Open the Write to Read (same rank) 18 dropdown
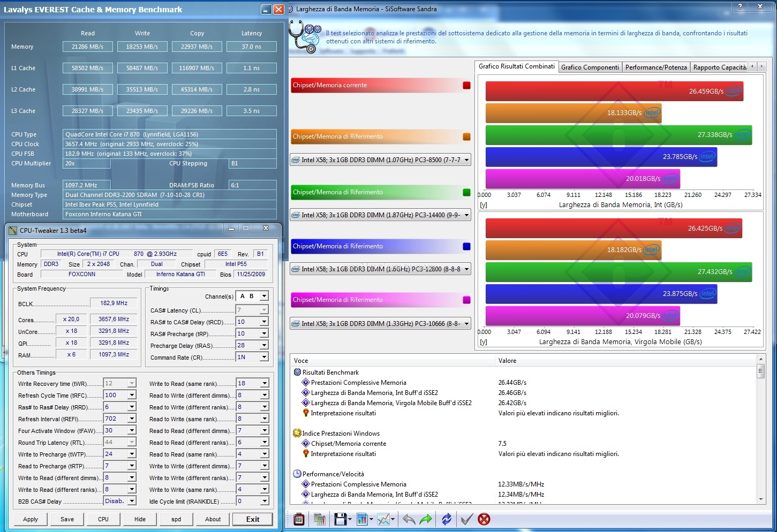 tap(265, 383)
